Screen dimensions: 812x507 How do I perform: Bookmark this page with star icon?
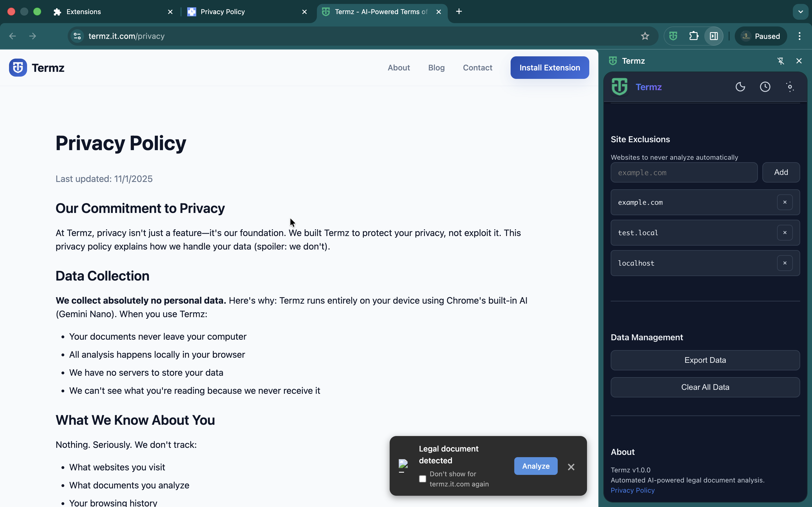(645, 36)
